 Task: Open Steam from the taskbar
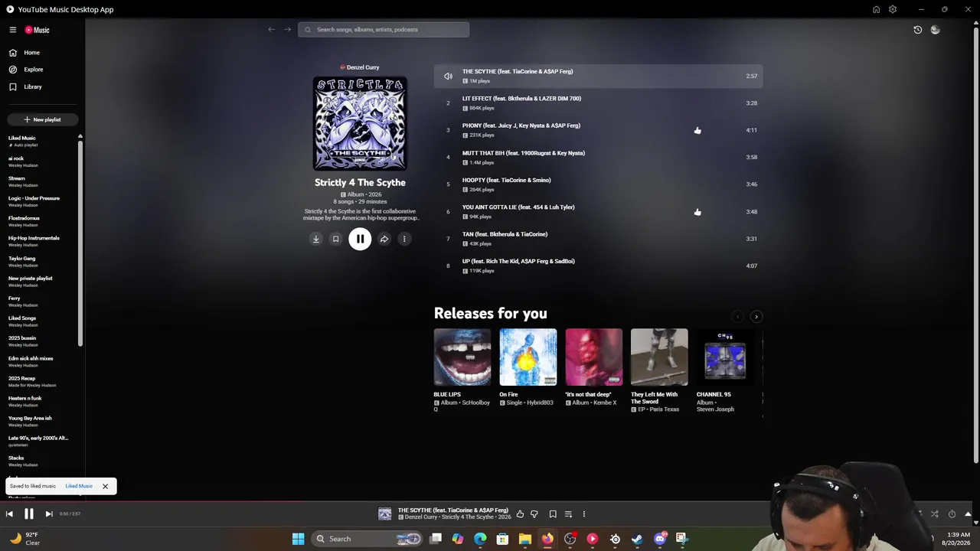637,539
